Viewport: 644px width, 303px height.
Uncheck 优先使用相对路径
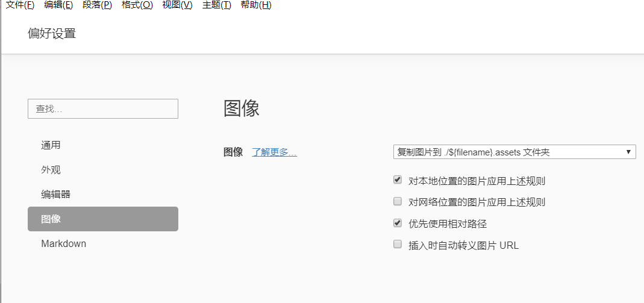pyautogui.click(x=398, y=223)
